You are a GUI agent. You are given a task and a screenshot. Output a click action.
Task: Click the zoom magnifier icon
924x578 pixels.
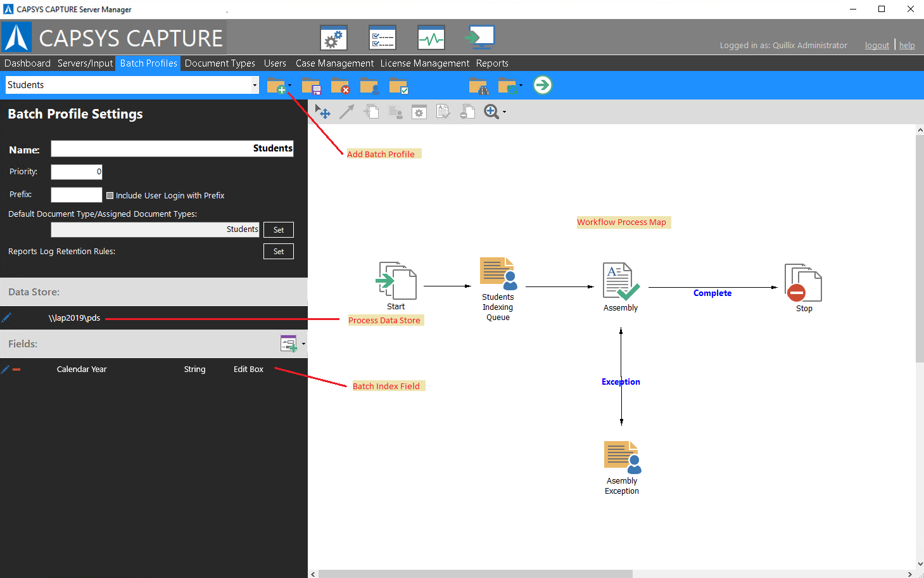[491, 112]
